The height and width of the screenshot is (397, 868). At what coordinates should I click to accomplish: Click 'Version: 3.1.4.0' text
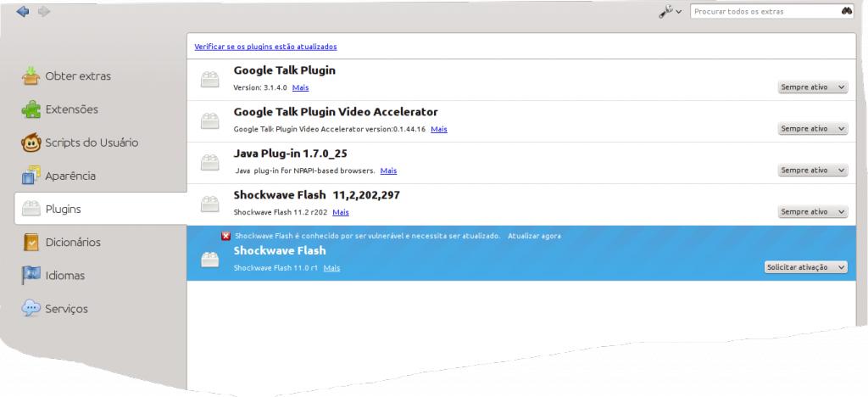tap(260, 87)
